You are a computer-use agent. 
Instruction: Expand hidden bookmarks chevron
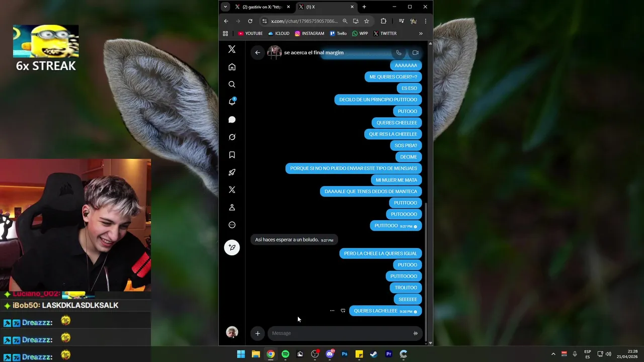[x=421, y=34]
